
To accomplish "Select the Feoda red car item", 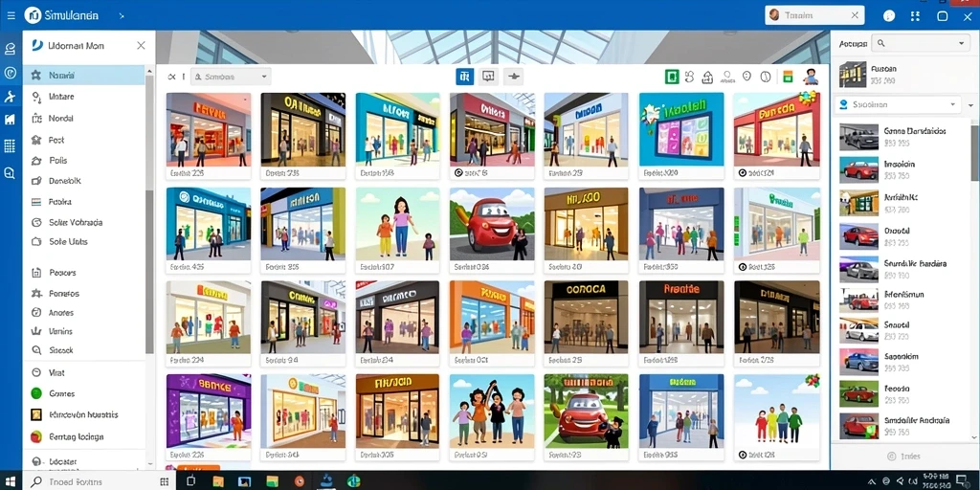I will pos(902,393).
